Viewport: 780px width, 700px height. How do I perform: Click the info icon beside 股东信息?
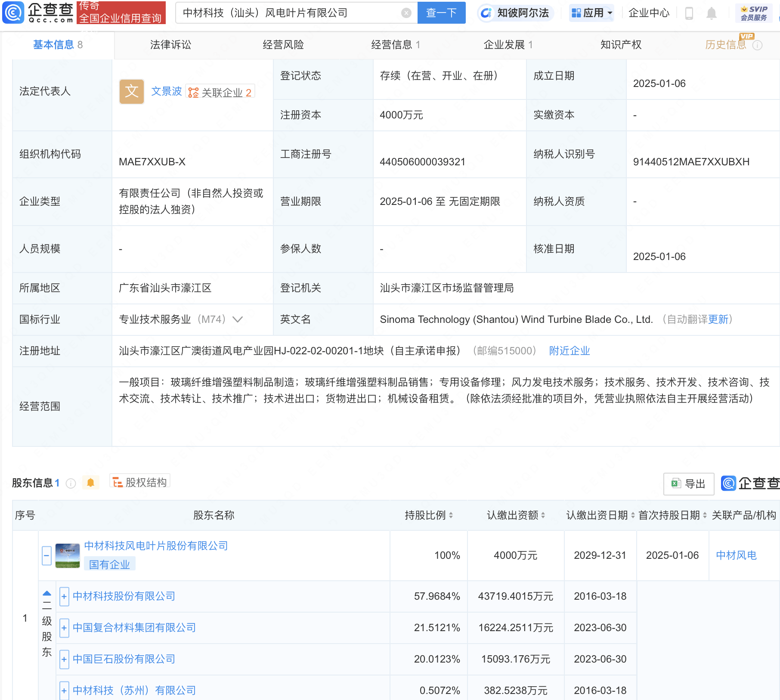click(71, 483)
